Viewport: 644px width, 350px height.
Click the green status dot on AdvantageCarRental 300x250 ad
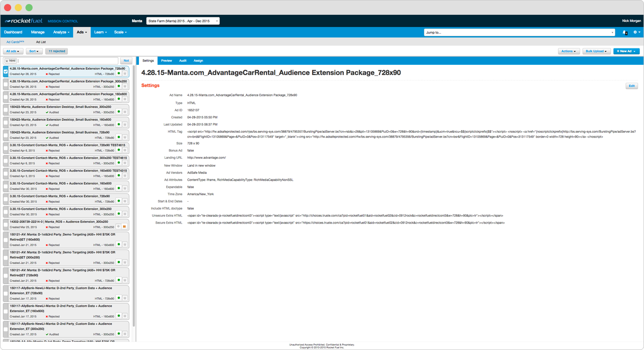(x=119, y=86)
